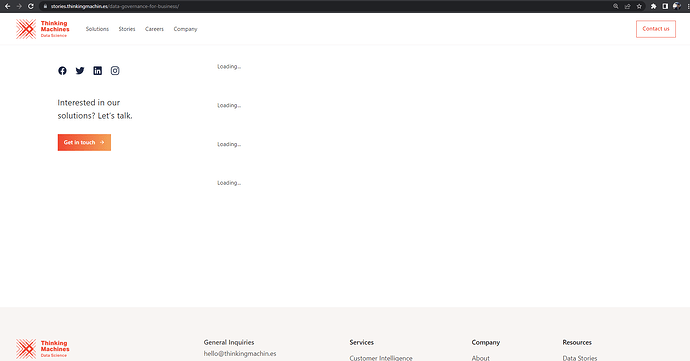Open the Facebook social icon

[x=62, y=71]
